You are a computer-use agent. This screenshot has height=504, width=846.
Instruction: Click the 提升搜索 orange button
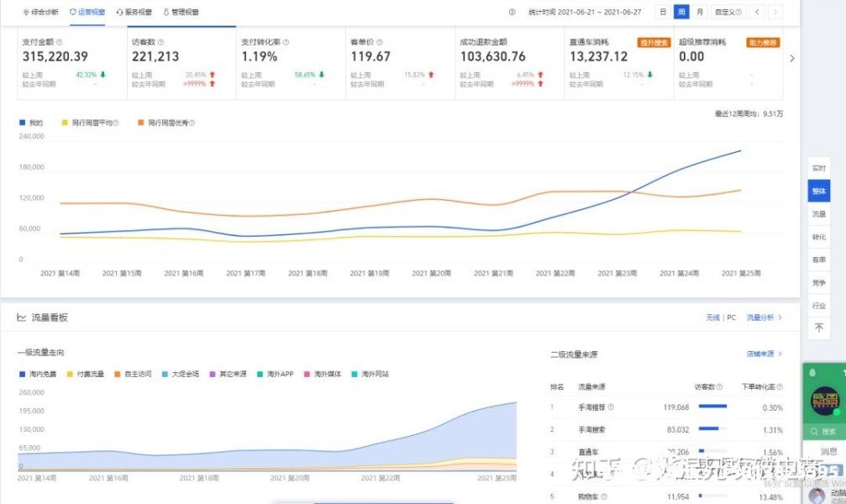pyautogui.click(x=654, y=42)
